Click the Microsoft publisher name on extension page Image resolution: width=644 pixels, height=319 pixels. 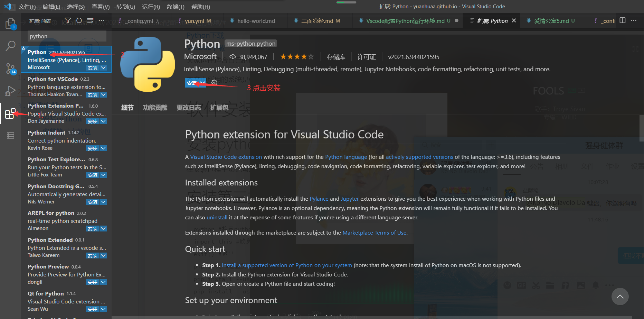tap(200, 56)
